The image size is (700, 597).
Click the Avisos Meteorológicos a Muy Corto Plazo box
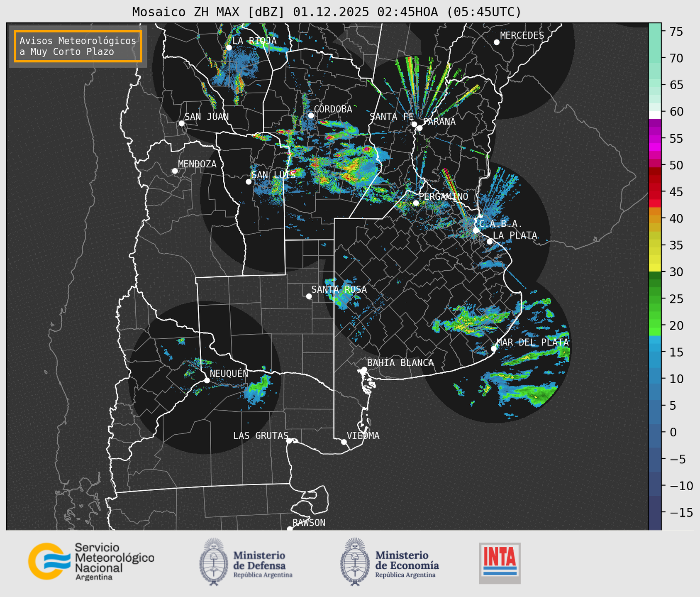click(x=78, y=46)
